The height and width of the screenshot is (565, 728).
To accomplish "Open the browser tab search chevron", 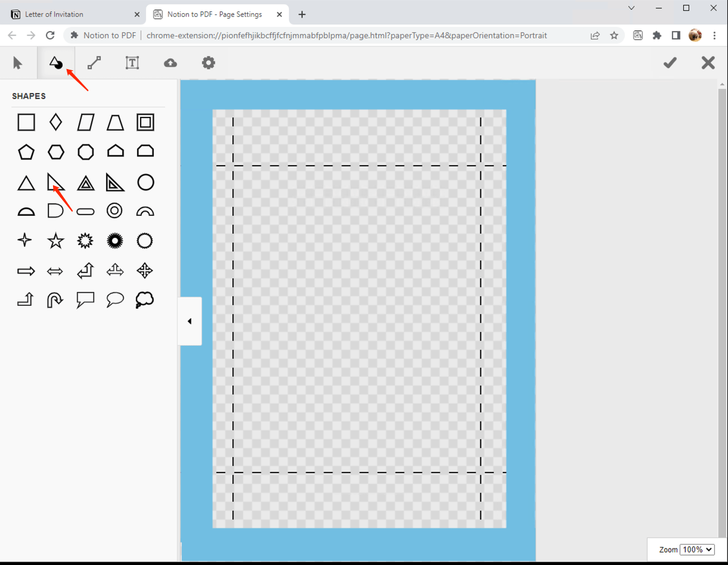I will coord(631,8).
